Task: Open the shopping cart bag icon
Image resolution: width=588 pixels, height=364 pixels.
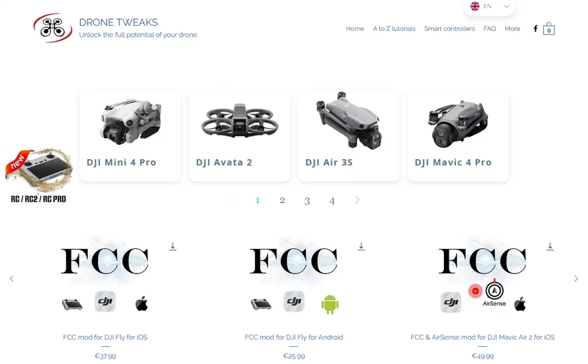Action: [548, 29]
